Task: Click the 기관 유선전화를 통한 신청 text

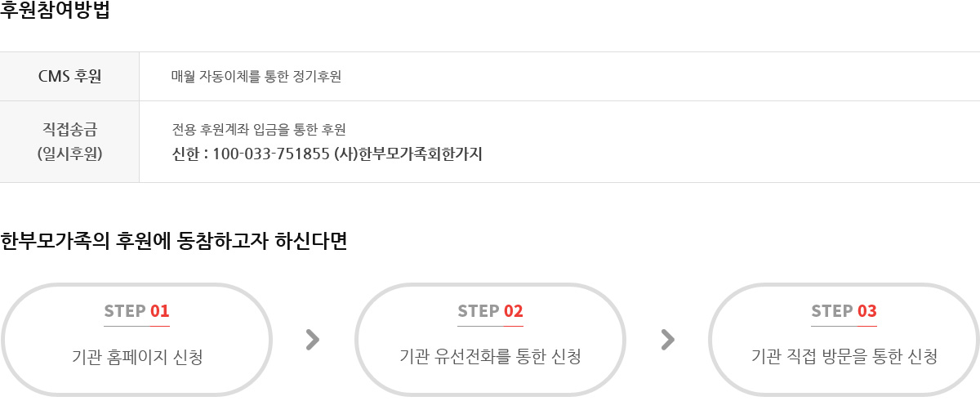Action: point(491,357)
